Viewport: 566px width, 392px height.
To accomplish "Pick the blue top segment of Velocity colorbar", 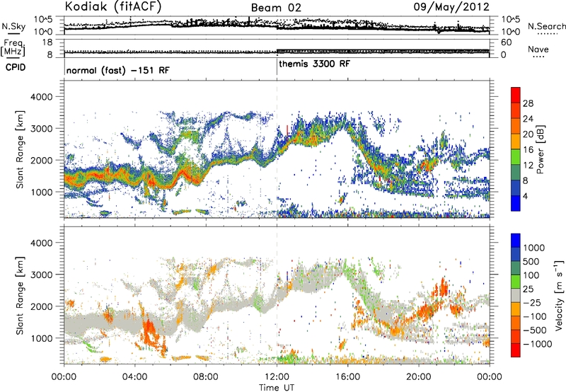I will (516, 241).
